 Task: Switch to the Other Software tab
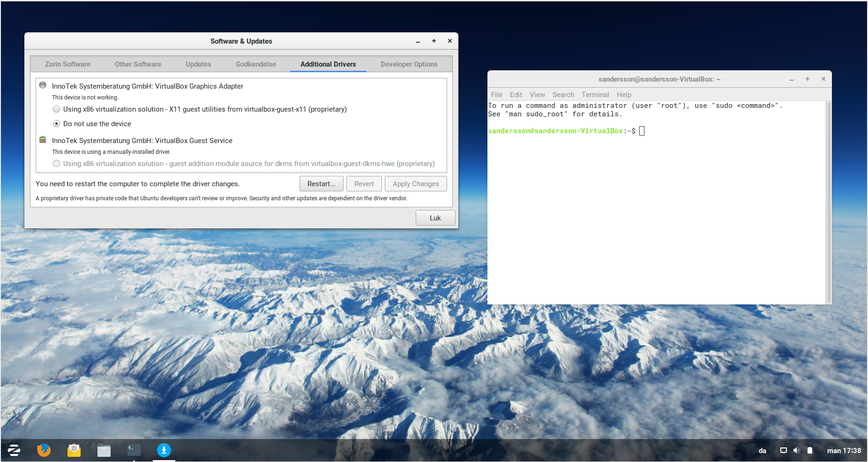click(x=138, y=64)
